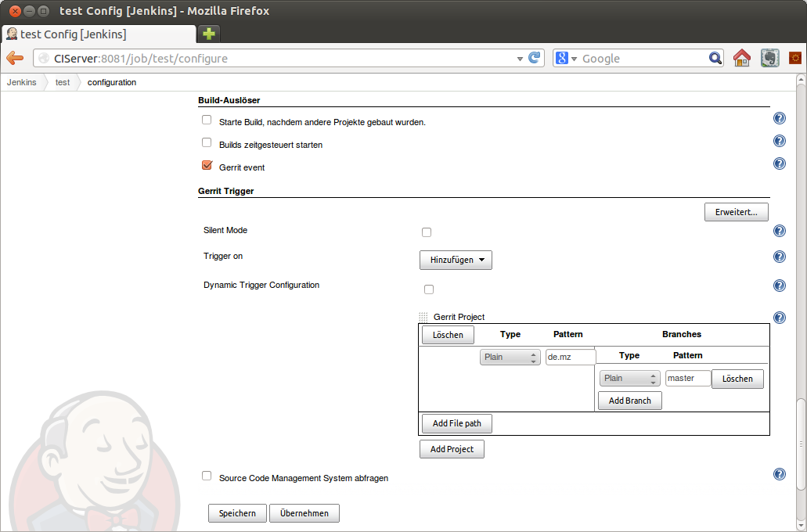The image size is (807, 532).
Task: Open help icon for Gerrit Project
Action: (780, 318)
